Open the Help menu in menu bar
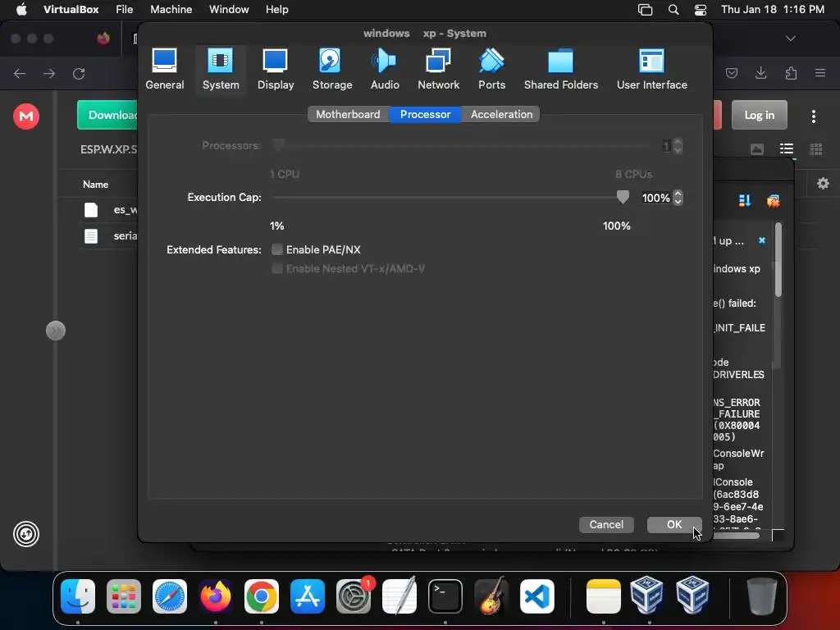 coord(277,10)
